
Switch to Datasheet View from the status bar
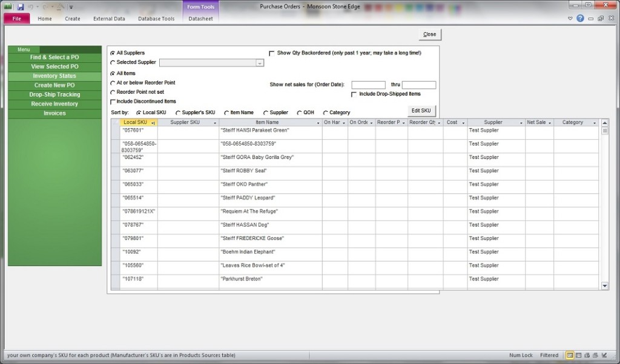coord(579,355)
